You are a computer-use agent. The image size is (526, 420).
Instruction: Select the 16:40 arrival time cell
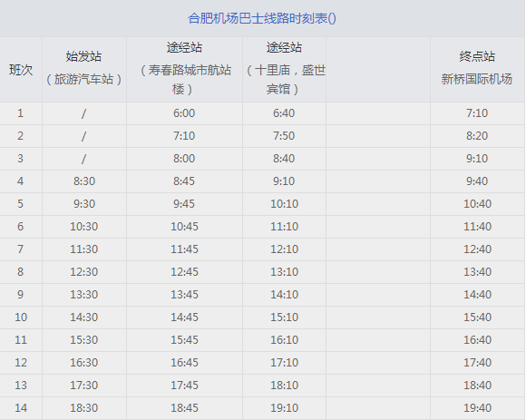477,340
